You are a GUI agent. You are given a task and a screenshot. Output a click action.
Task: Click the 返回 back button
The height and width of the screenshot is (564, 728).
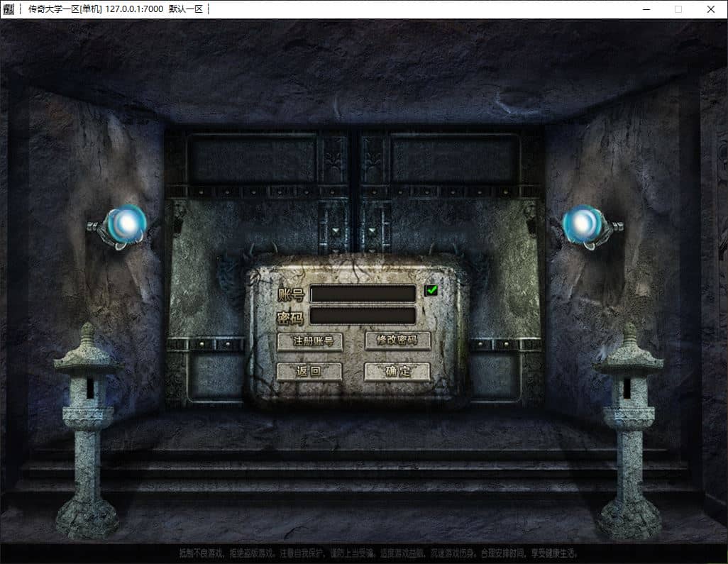coord(309,371)
